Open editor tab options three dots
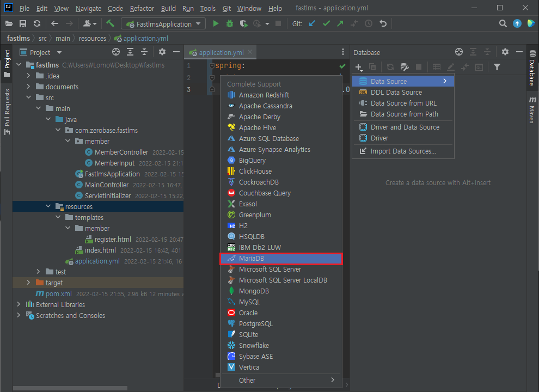The image size is (539, 392). 342,52
